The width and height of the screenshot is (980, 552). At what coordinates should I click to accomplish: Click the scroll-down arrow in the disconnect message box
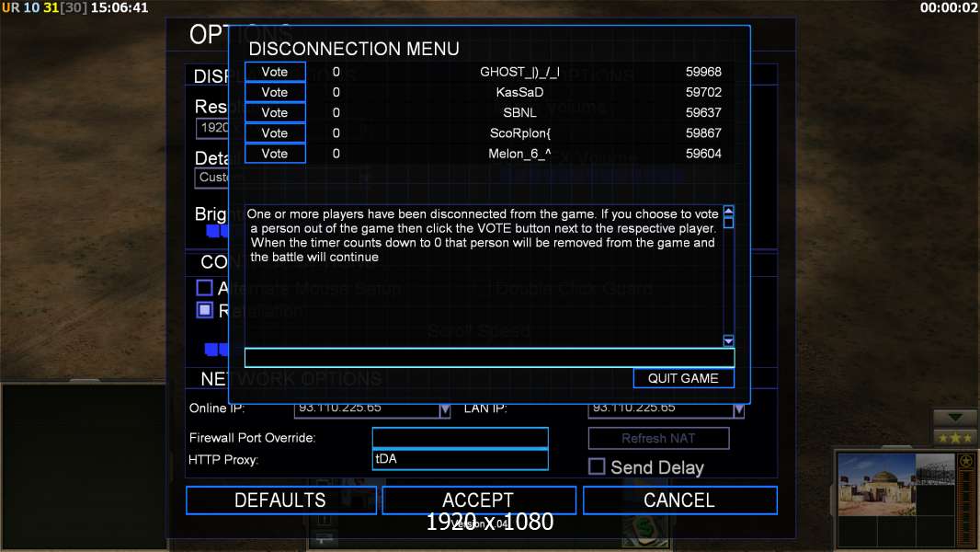tap(728, 340)
